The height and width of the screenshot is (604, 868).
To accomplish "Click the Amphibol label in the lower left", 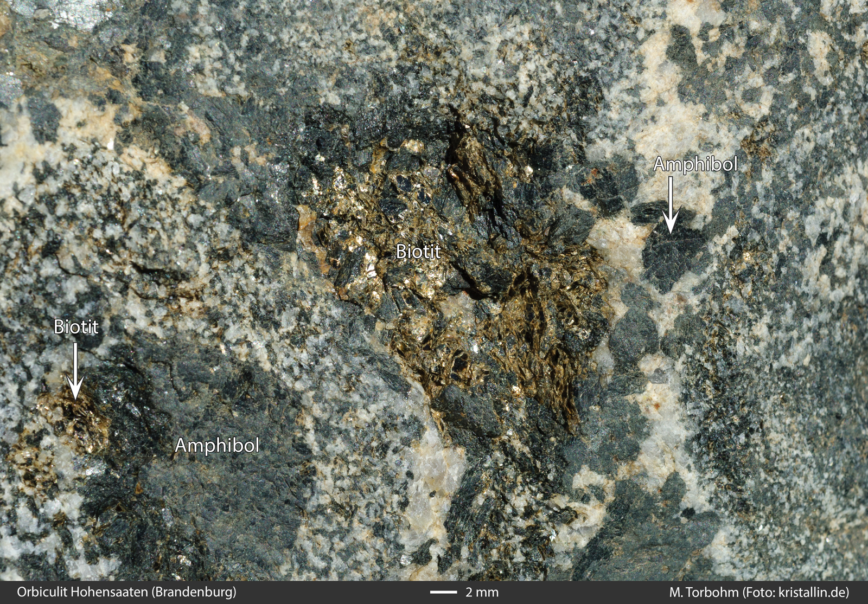I will [216, 445].
